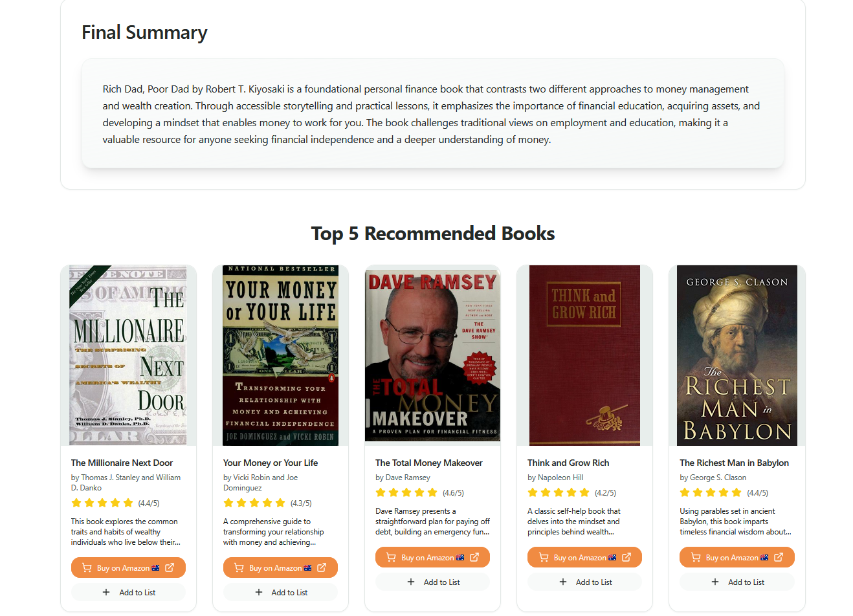This screenshot has width=853, height=616.
Task: Add The Richest Man in Babylon to list
Action: 737,582
